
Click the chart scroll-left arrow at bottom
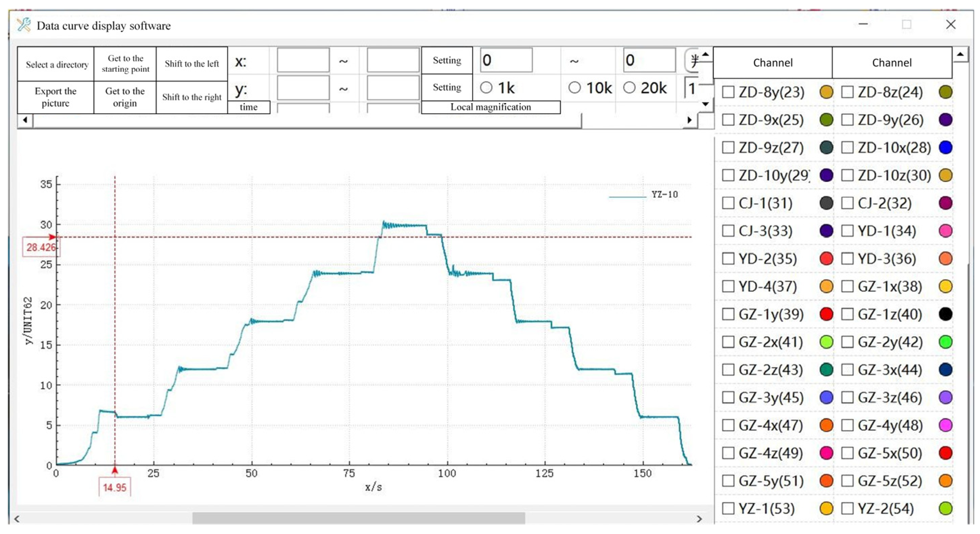click(x=17, y=519)
